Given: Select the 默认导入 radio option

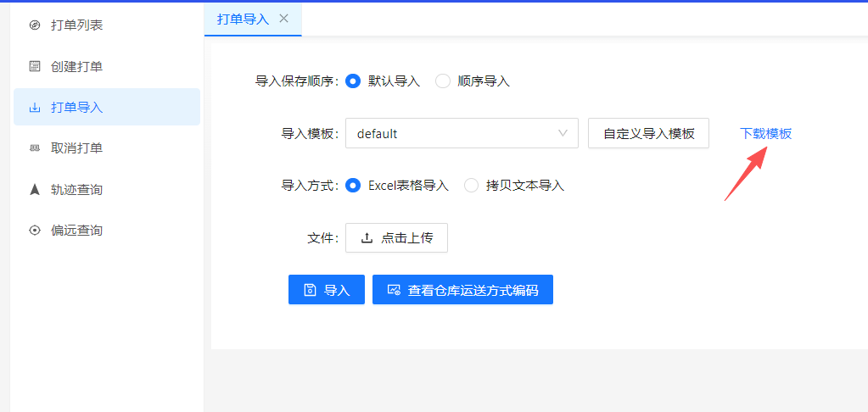Looking at the screenshot, I should (354, 81).
